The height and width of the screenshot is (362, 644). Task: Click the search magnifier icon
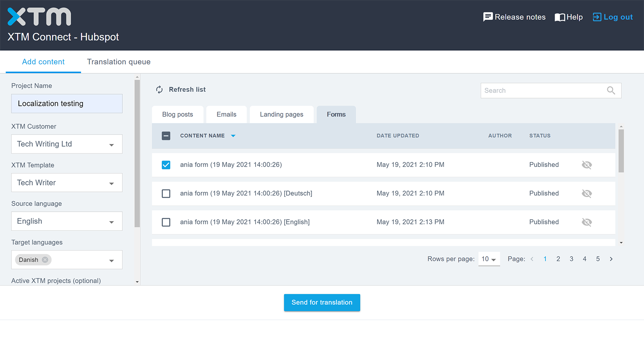[611, 90]
